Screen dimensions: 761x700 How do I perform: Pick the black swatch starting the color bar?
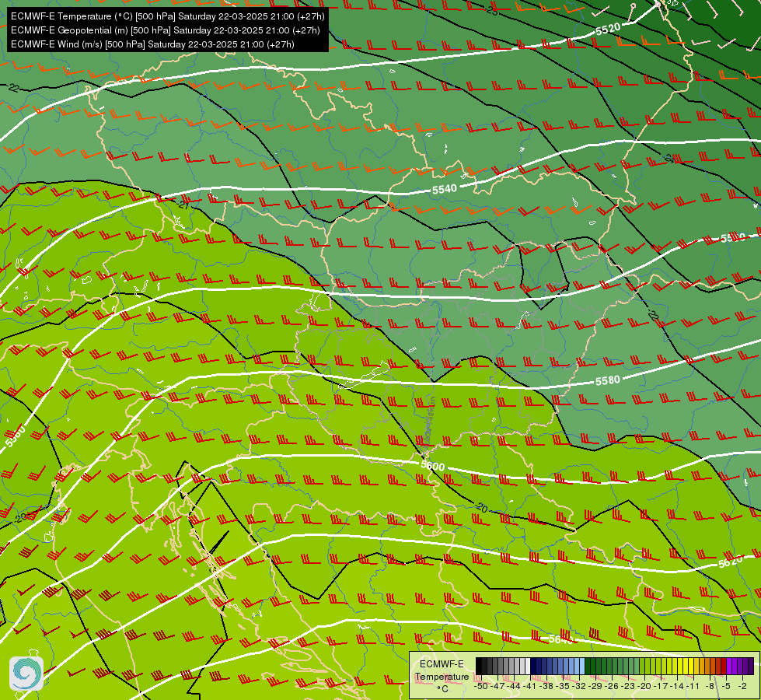479,666
